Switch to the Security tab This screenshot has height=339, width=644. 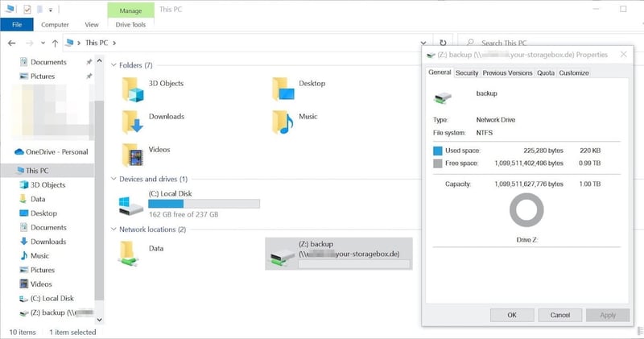pyautogui.click(x=467, y=72)
